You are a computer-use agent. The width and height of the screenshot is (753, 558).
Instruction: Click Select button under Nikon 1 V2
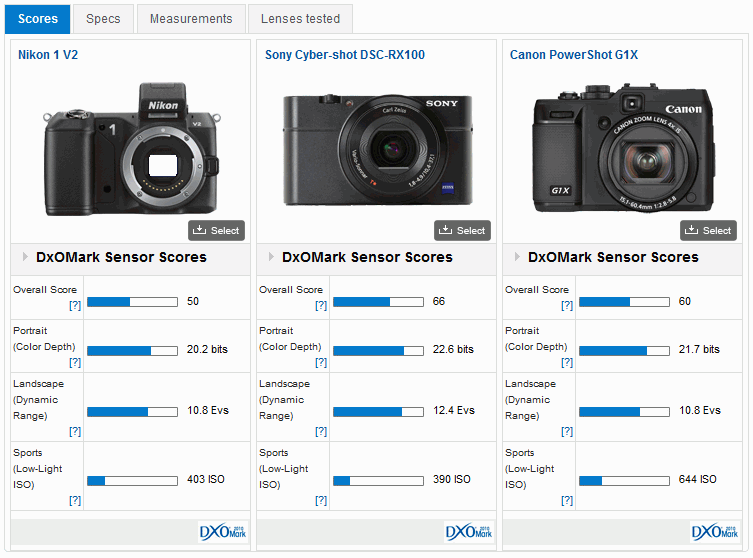(217, 230)
